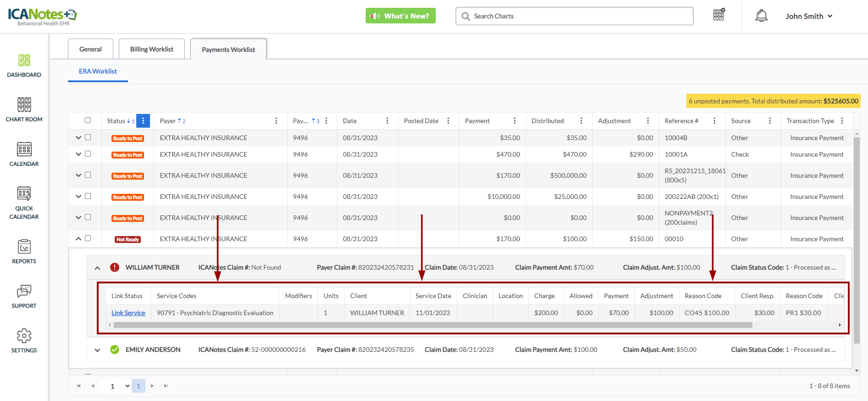Screen dimensions: 868x401
Task: Open the Chart Room sidebar icon
Action: click(24, 105)
